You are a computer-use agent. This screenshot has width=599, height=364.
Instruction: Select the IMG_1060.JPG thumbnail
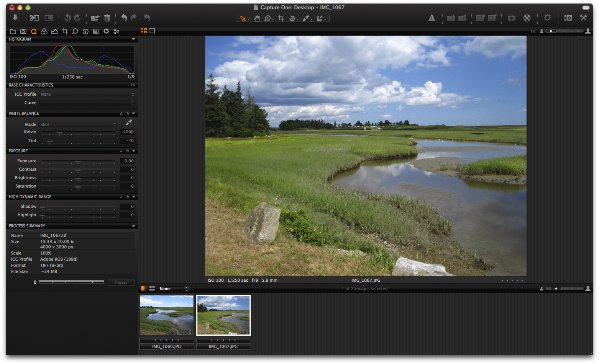pos(166,315)
